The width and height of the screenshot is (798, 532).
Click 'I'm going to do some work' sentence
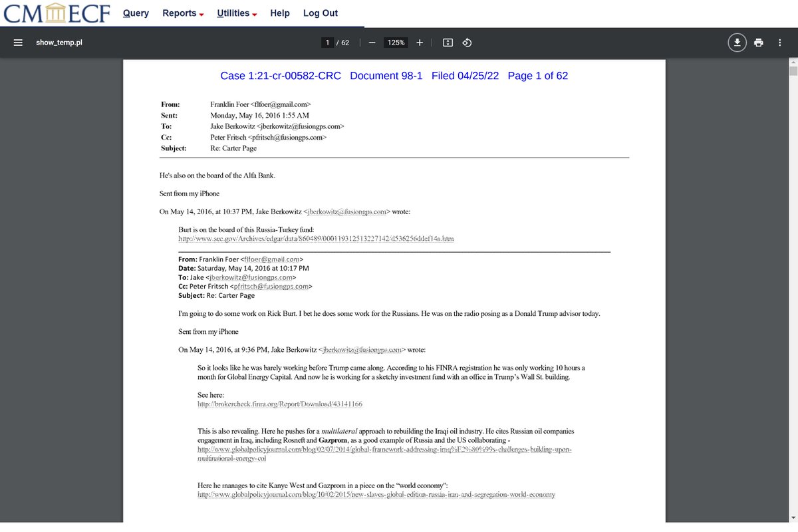point(389,313)
